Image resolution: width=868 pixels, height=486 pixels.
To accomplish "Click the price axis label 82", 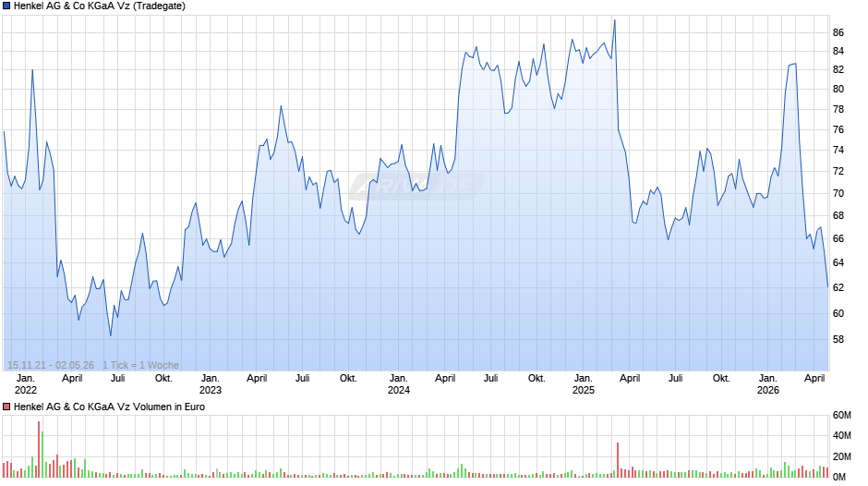I will click(x=838, y=69).
